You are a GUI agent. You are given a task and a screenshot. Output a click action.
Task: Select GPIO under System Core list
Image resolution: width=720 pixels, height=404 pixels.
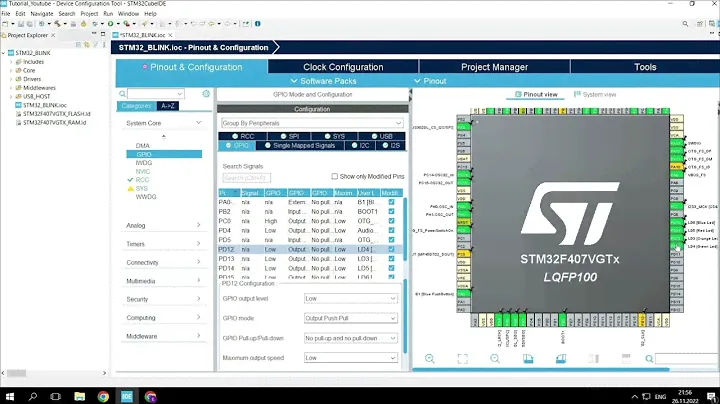(x=143, y=155)
